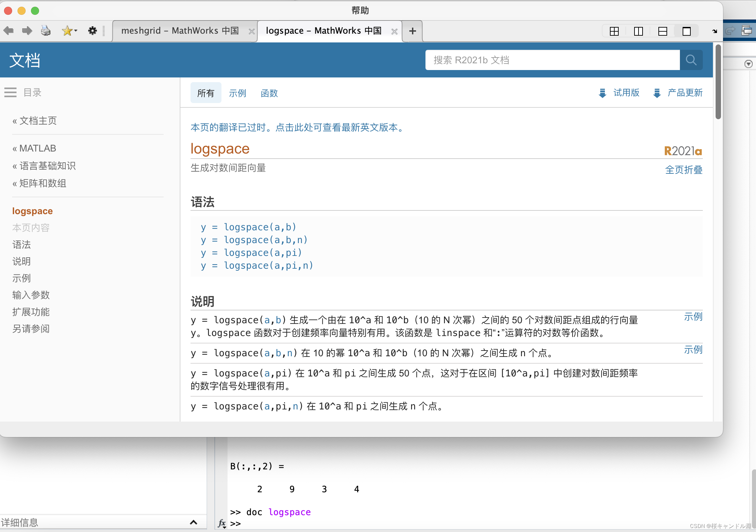Screen dimensions: 756x532
Task: Expand the 详细信息 panel chevron
Action: 193,522
